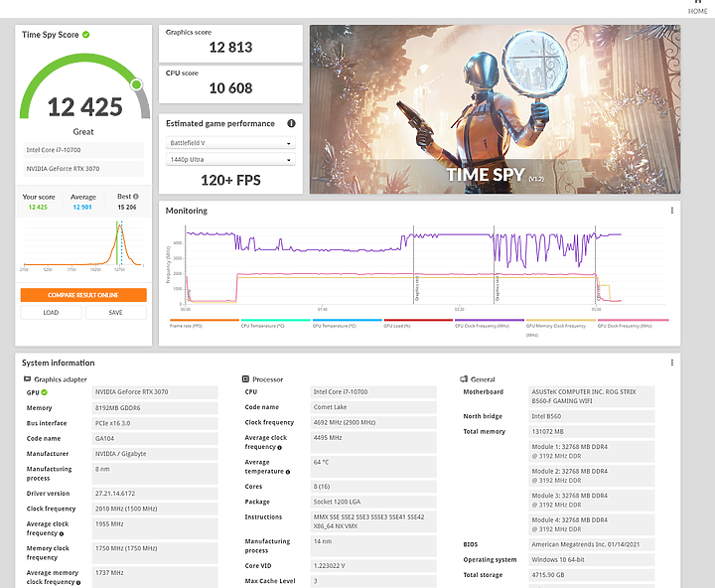This screenshot has width=715, height=588.
Task: Toggle the GPU Temperature legend series
Action: (x=347, y=323)
